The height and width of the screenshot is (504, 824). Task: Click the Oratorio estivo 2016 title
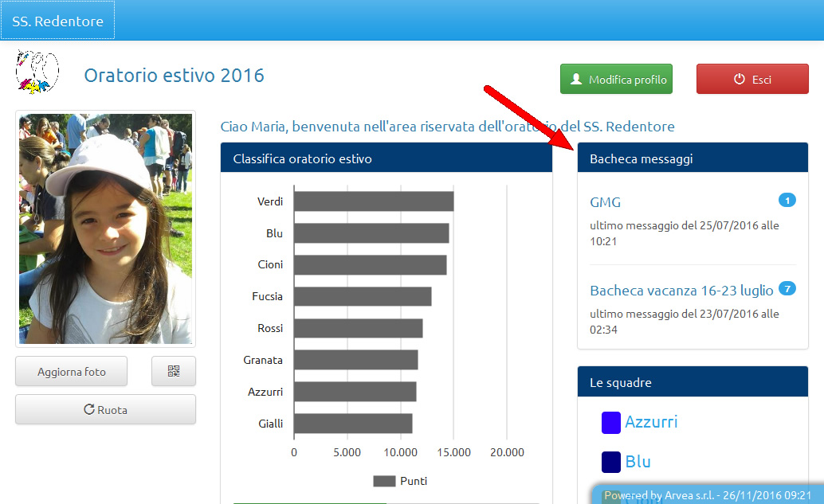coord(174,76)
